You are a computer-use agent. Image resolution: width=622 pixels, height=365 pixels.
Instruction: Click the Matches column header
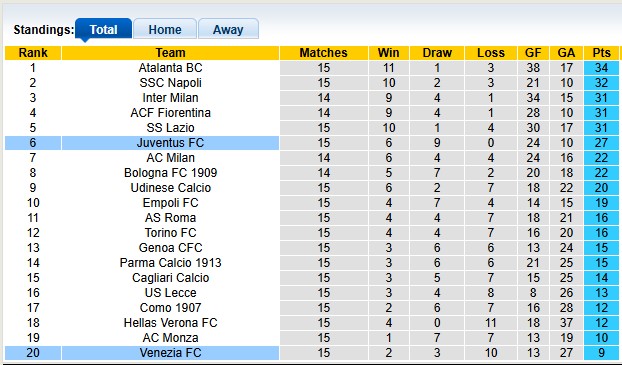pyautogui.click(x=324, y=53)
